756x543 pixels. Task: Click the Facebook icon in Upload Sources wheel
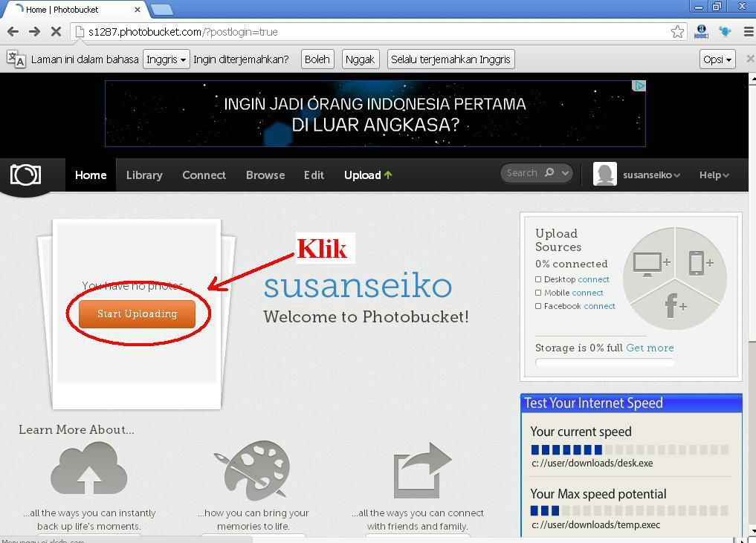tap(673, 305)
